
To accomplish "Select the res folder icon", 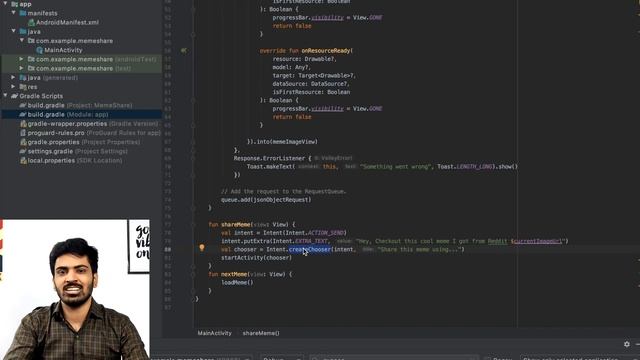I will pos(23,87).
